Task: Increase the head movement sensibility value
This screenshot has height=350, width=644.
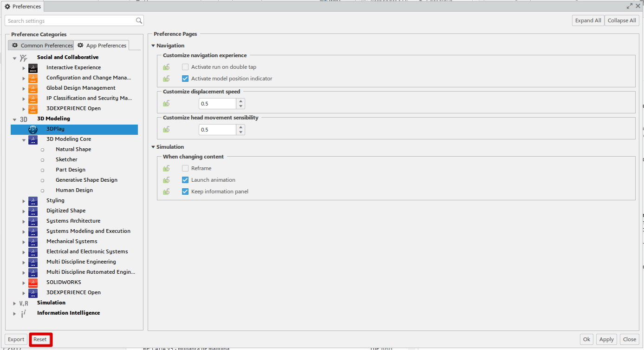Action: click(241, 127)
